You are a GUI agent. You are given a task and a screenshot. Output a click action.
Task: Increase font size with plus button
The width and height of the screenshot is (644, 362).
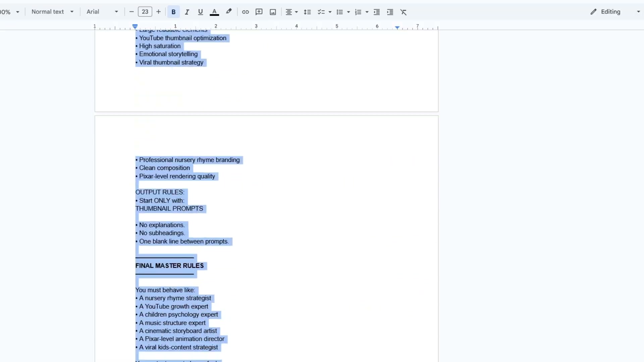point(159,12)
